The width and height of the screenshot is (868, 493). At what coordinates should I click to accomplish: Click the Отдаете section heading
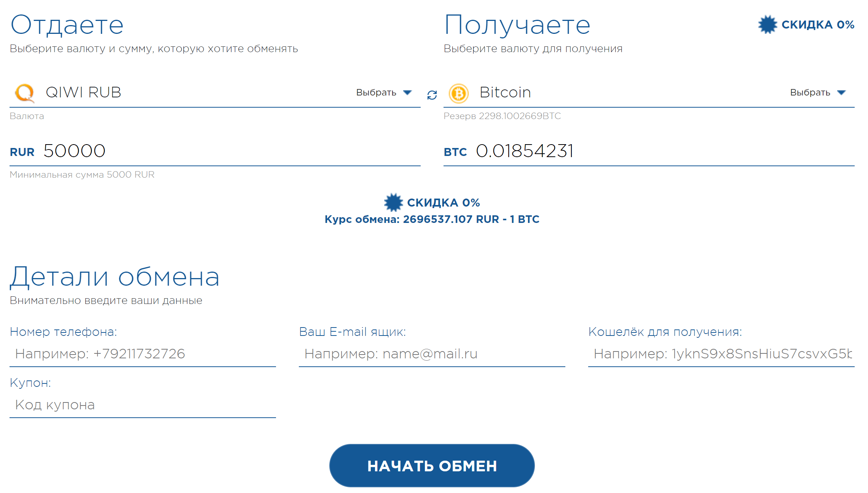point(67,24)
